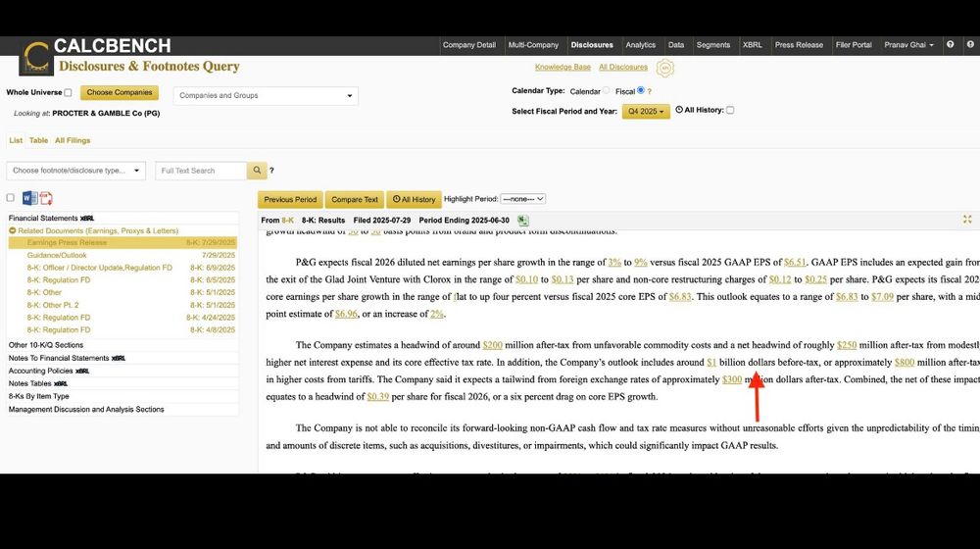Click the Compare Text button
This screenshot has height=549, width=980.
click(x=355, y=199)
